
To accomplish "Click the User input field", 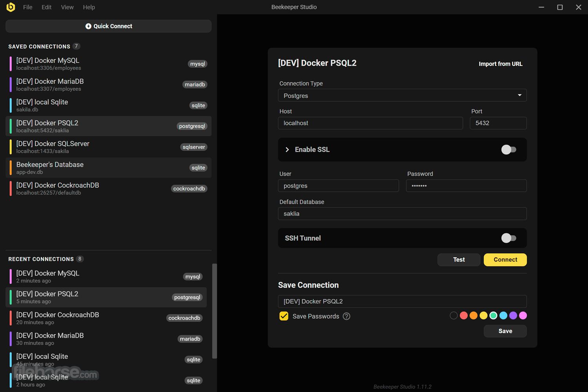I will [x=338, y=186].
